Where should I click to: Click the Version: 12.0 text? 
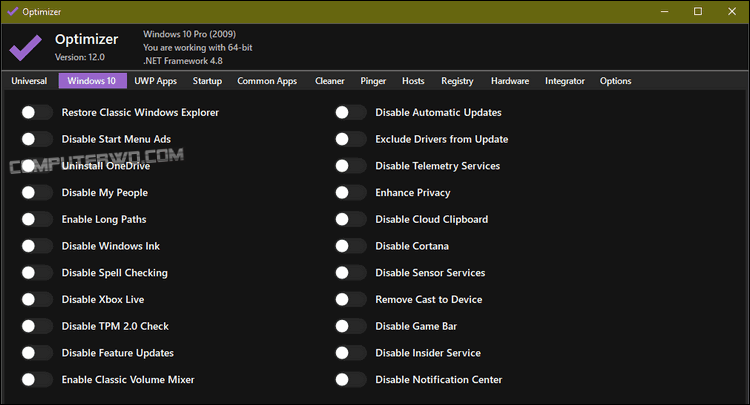click(80, 57)
